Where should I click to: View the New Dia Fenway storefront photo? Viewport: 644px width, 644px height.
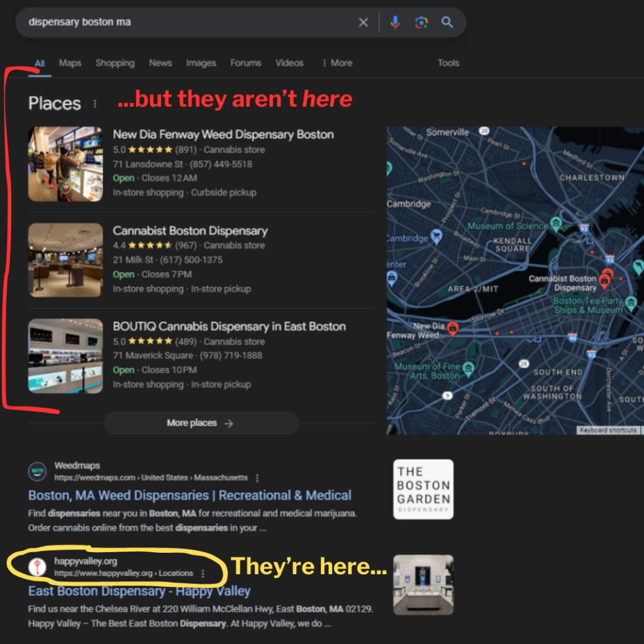click(65, 164)
